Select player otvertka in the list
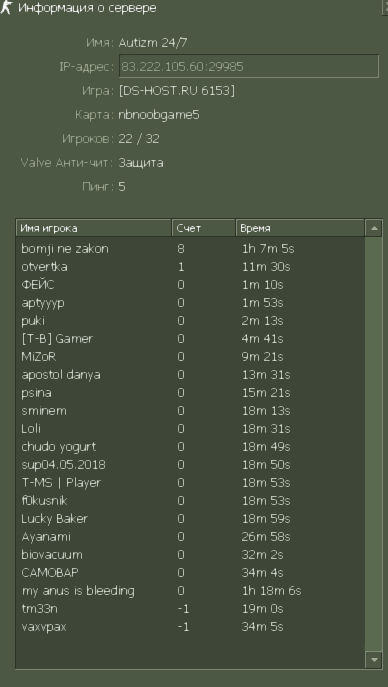 point(190,267)
